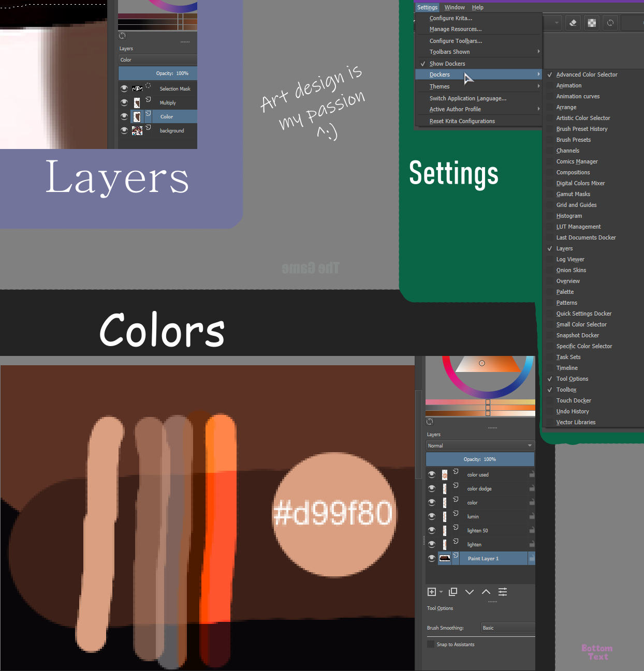Screen dimensions: 644x671
Task: Expand the Active Author Profile submenu
Action: (479, 109)
